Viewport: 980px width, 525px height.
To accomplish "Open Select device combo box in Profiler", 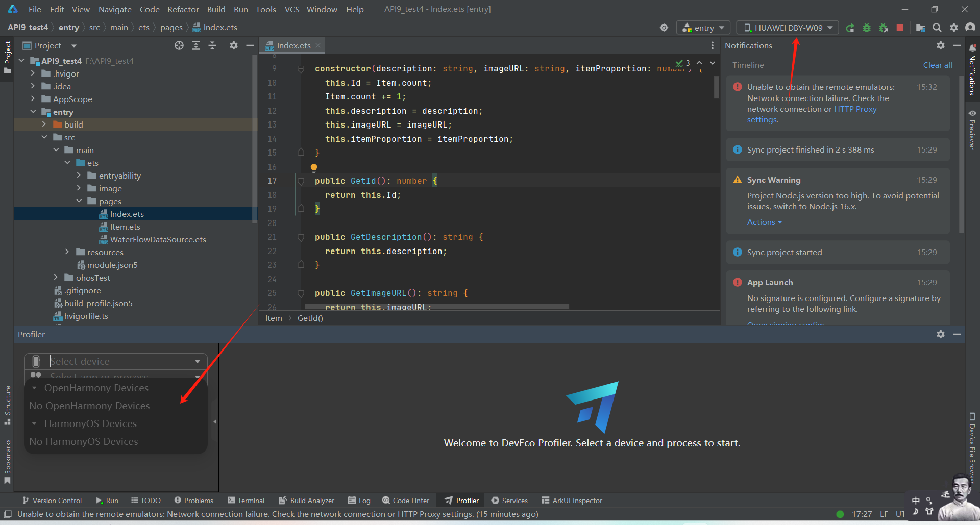I will tap(116, 361).
